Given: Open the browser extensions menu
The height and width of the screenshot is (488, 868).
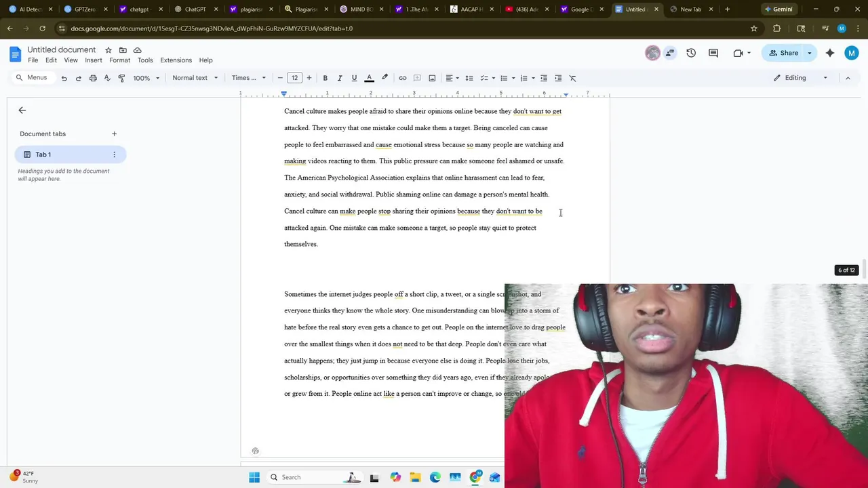Looking at the screenshot, I should point(777,28).
